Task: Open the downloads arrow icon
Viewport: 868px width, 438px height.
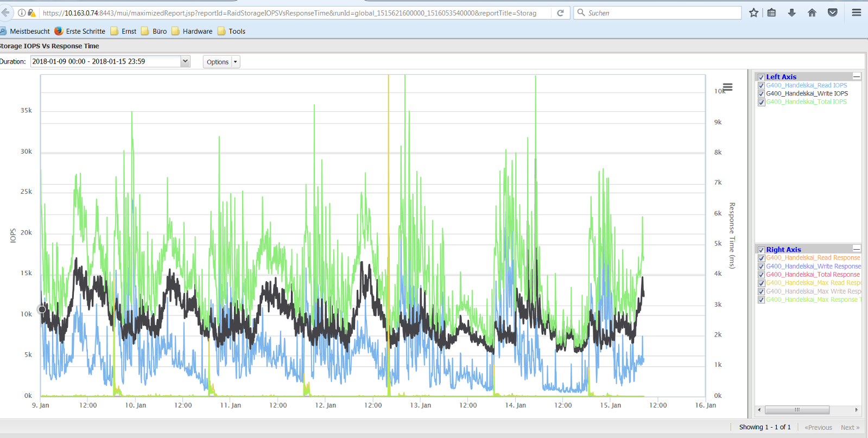Action: click(x=791, y=12)
